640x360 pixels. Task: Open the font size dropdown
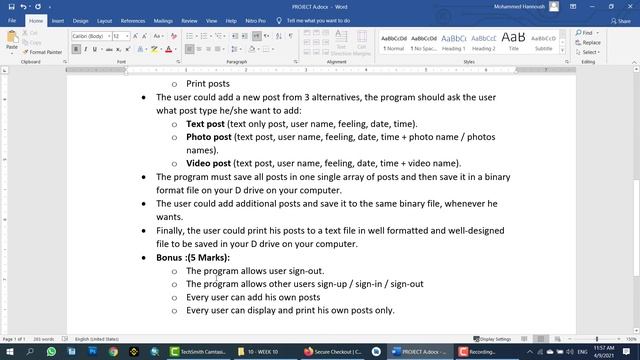point(127,36)
